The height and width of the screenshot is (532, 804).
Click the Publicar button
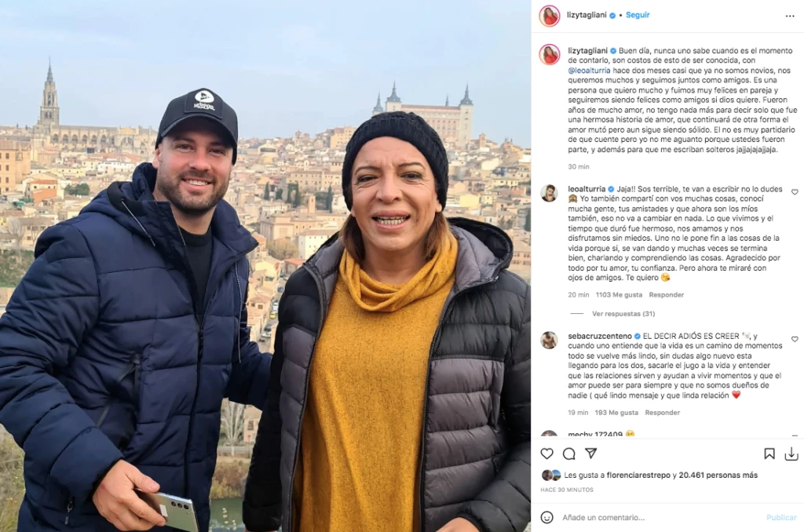pyautogui.click(x=781, y=517)
